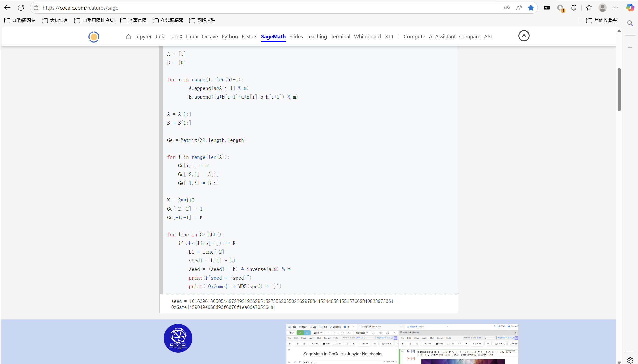
Task: Click the active SageMath tab
Action: (x=273, y=37)
